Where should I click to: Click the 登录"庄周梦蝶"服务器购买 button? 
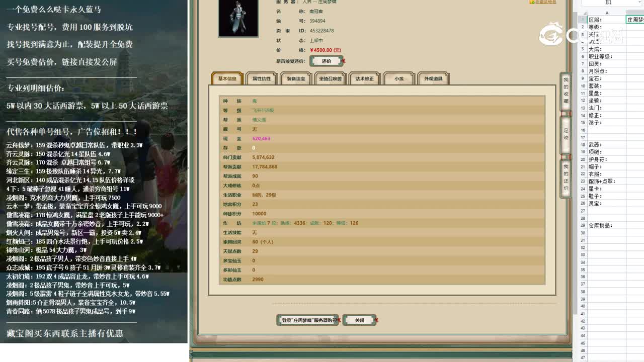[x=307, y=320]
